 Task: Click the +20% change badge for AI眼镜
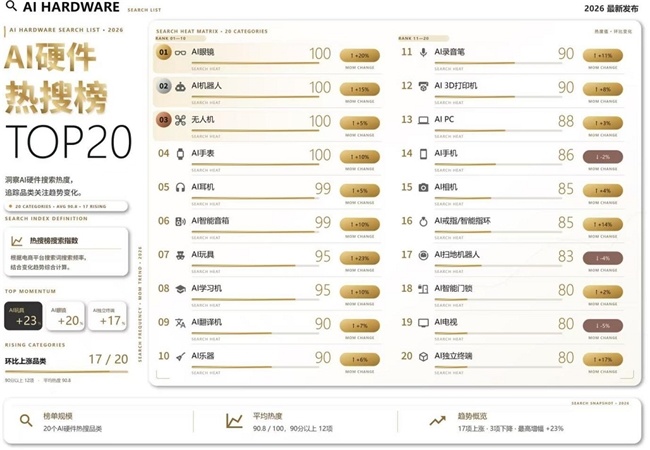coord(359,56)
